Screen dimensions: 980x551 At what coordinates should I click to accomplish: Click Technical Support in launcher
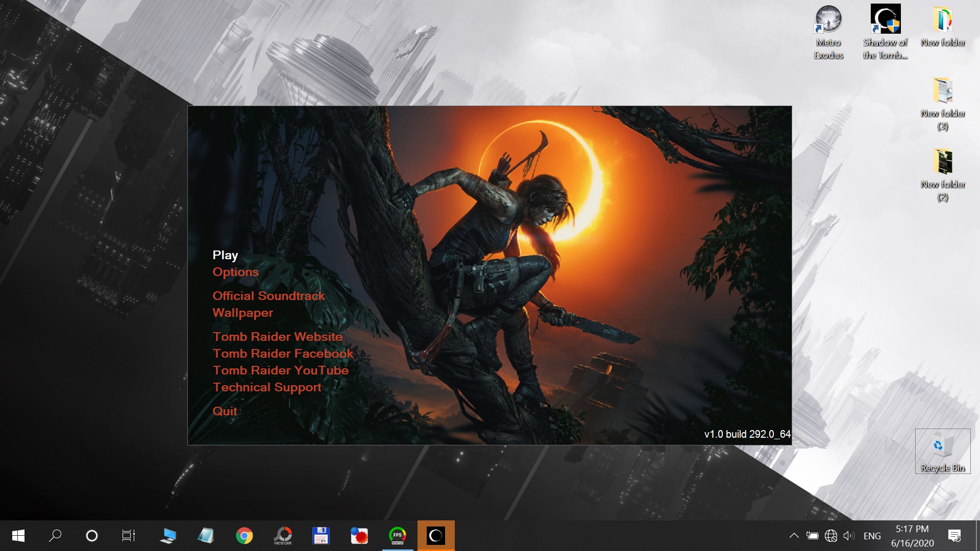pos(267,387)
